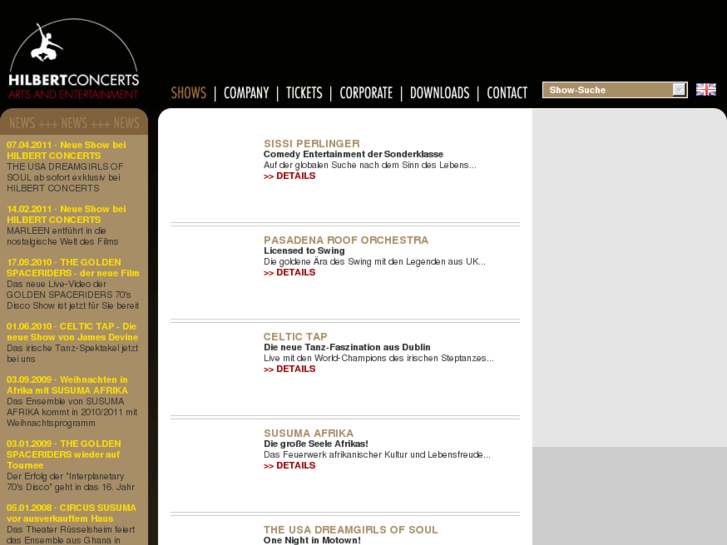Click the SUSUMA AFRIKA show heading
Image resolution: width=727 pixels, height=545 pixels.
click(308, 433)
